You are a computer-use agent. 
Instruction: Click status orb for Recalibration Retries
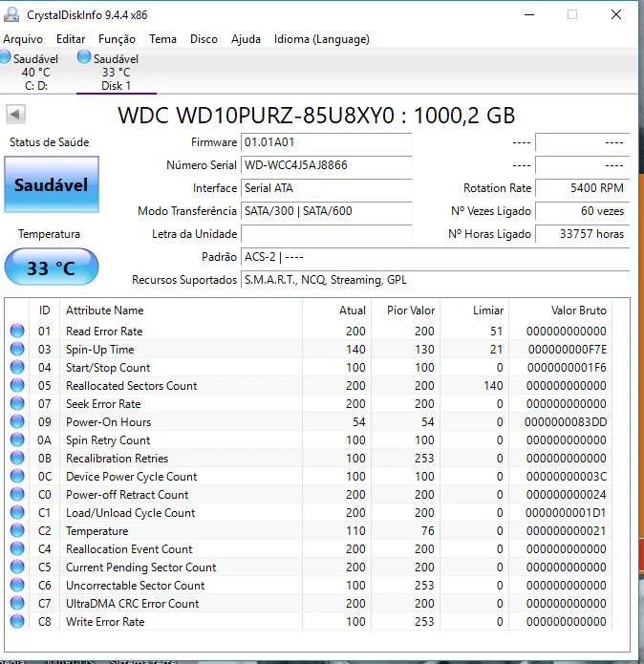[17, 459]
